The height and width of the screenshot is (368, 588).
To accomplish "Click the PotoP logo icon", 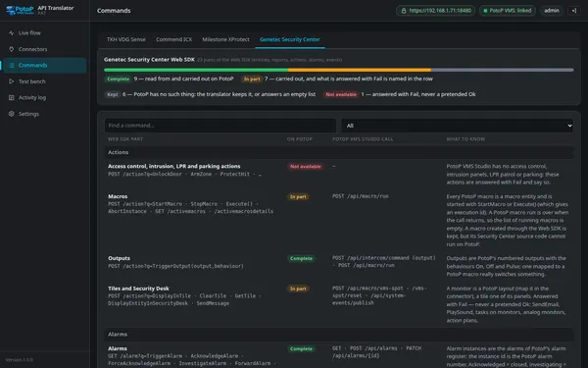I will (20, 10).
